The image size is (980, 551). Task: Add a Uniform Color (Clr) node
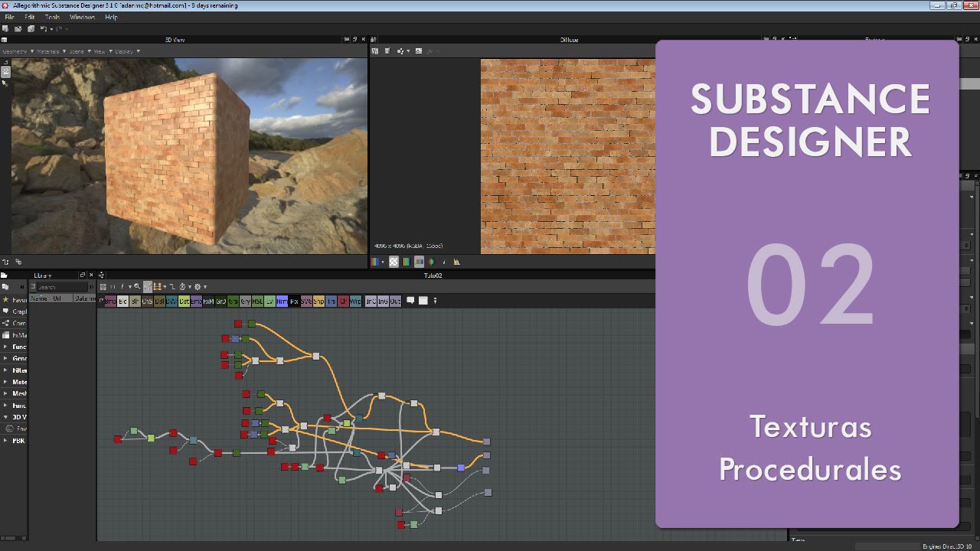click(344, 302)
